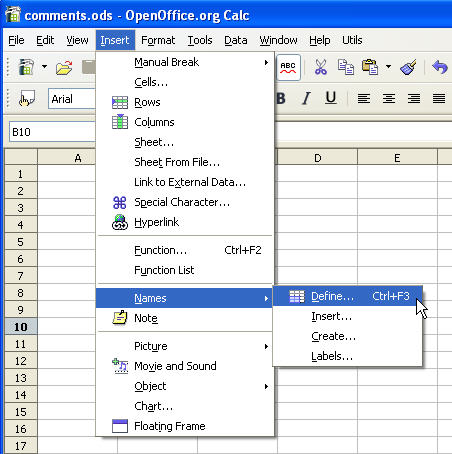This screenshot has height=454, width=452.
Task: Close the Insert menu in menu bar
Action: click(115, 40)
